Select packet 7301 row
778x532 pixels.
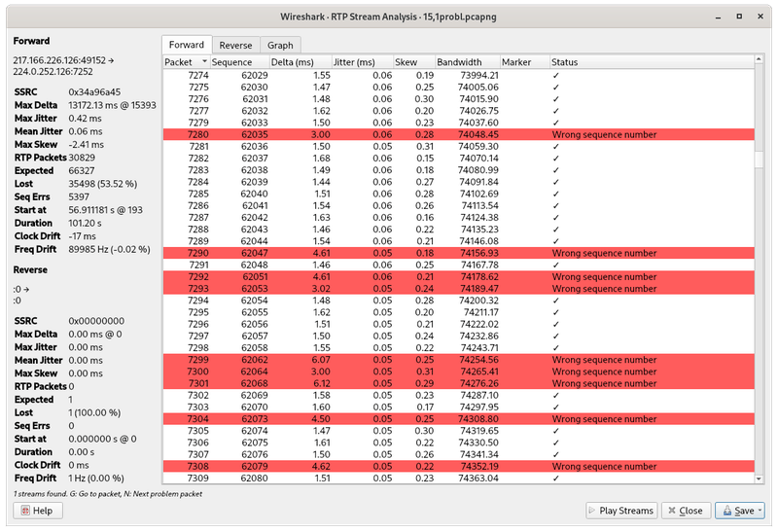click(458, 383)
